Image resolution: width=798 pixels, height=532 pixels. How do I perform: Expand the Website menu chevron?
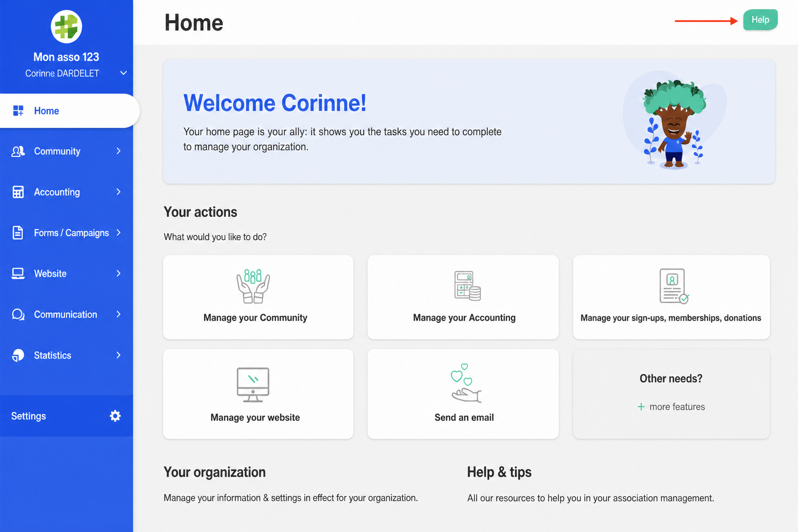(x=118, y=273)
